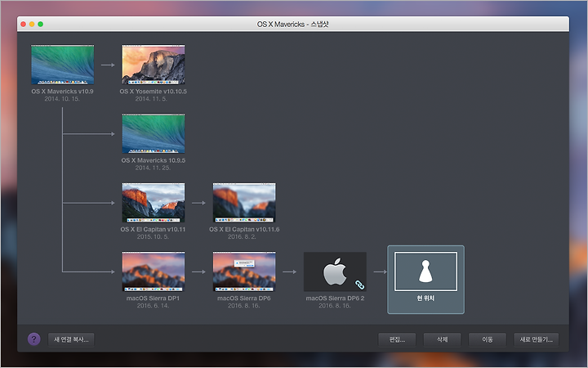Click the 삭제 delete button
The image size is (588, 368).
[x=442, y=339]
